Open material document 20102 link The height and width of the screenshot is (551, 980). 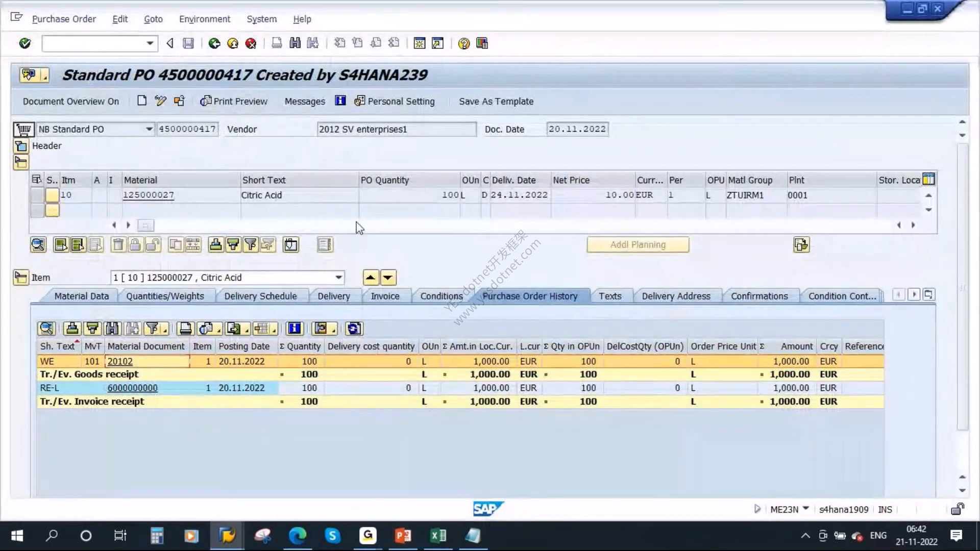pos(120,361)
